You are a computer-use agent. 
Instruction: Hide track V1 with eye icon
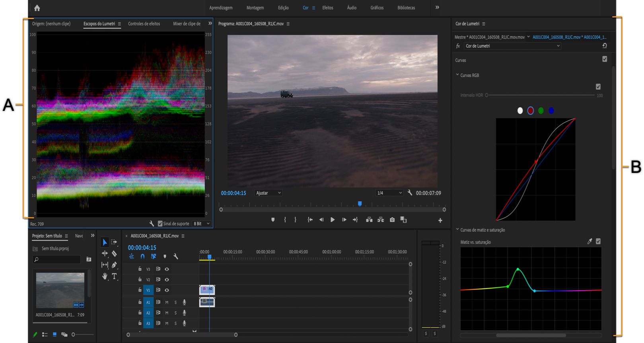click(167, 290)
